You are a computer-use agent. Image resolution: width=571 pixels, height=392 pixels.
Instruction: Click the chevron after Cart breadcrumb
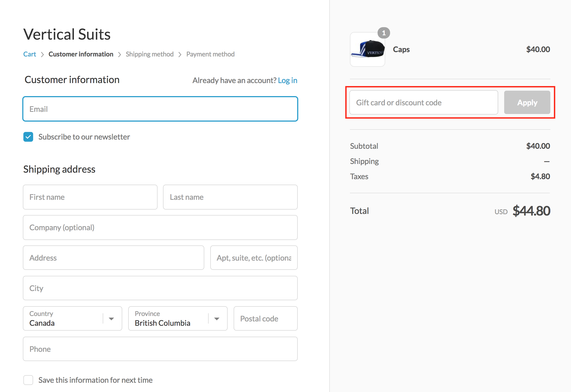click(42, 55)
